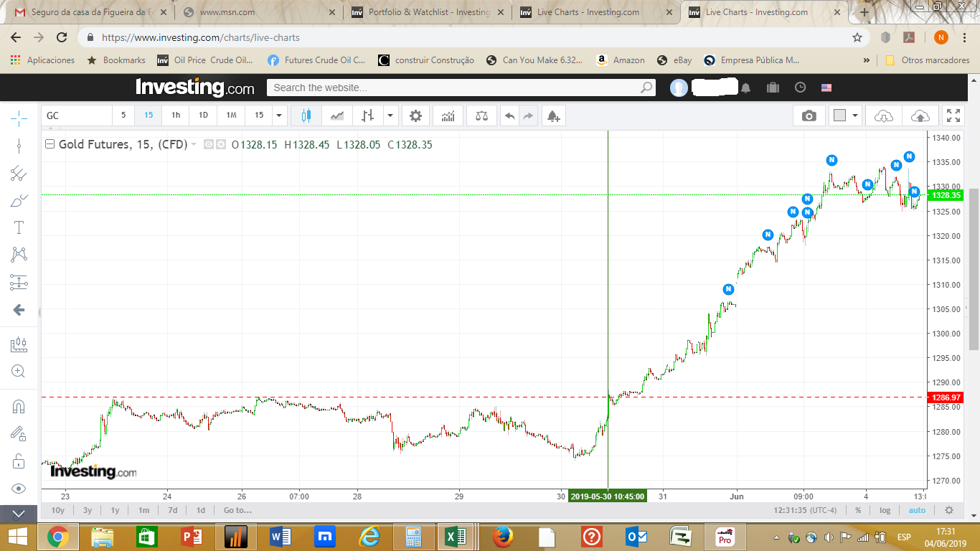This screenshot has width=980, height=551.
Task: Switch to the www.msn.com tab
Action: point(259,12)
